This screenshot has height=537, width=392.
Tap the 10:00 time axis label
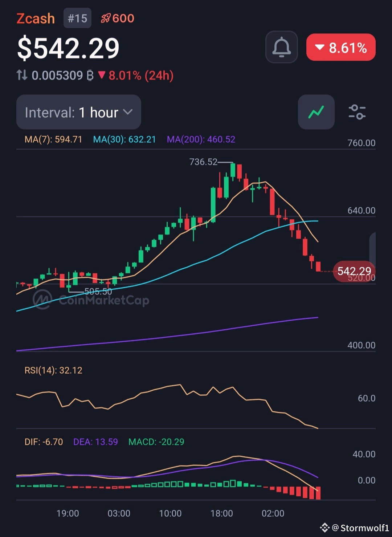[170, 513]
